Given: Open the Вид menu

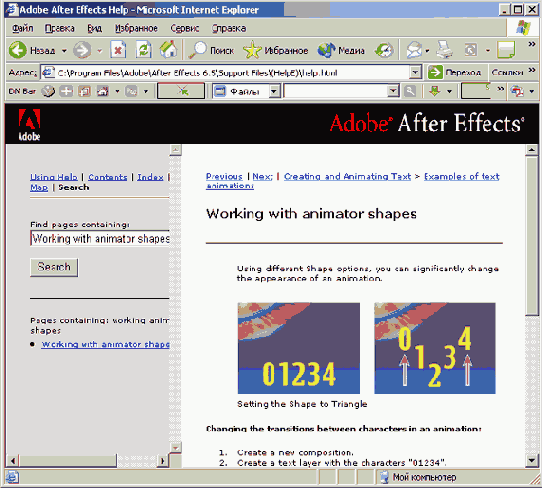Looking at the screenshot, I should pos(94,28).
